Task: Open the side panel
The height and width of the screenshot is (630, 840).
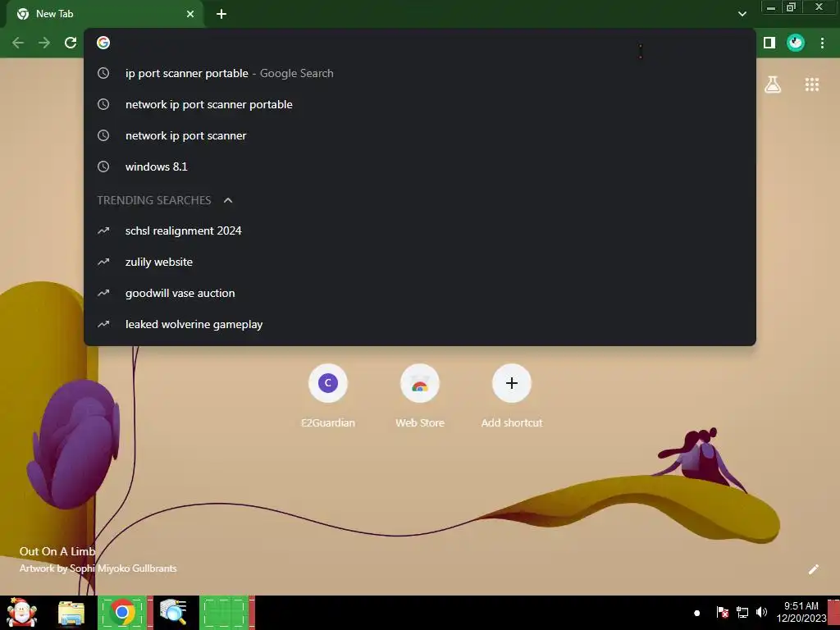Action: 769,43
